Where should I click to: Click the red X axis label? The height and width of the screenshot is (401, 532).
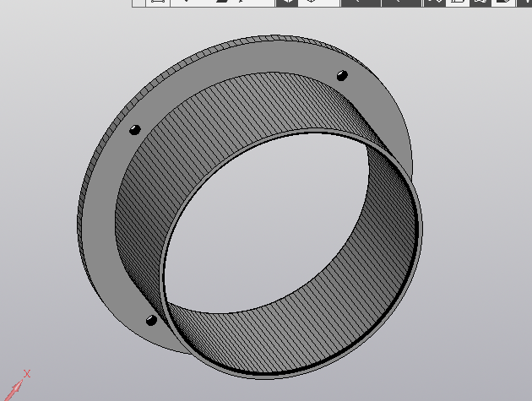pyautogui.click(x=27, y=374)
